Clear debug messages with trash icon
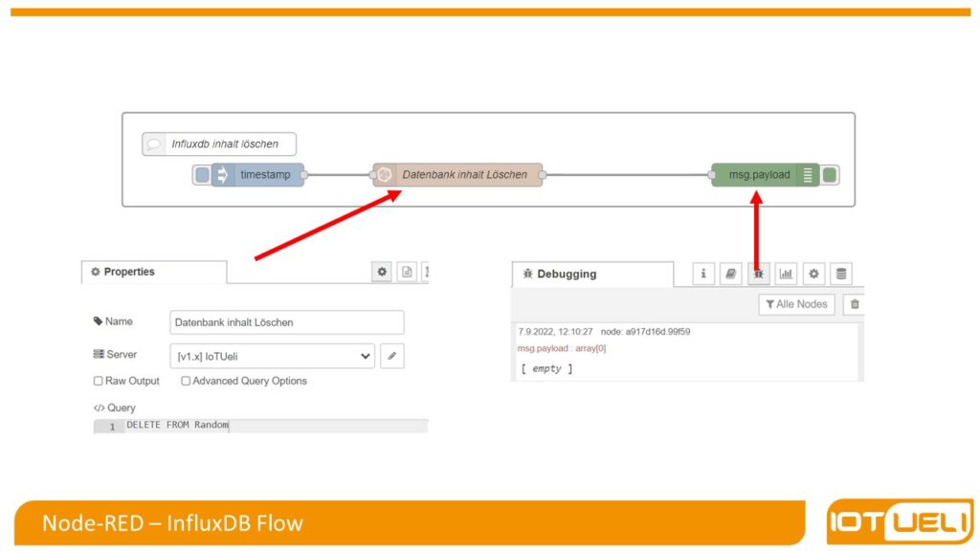The image size is (980, 551). pyautogui.click(x=855, y=304)
